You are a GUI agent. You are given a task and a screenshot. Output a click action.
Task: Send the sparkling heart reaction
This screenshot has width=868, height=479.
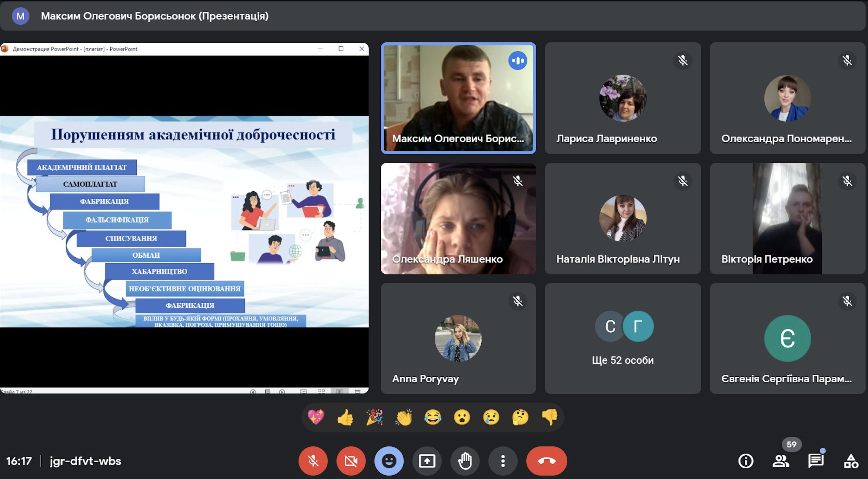pyautogui.click(x=316, y=417)
